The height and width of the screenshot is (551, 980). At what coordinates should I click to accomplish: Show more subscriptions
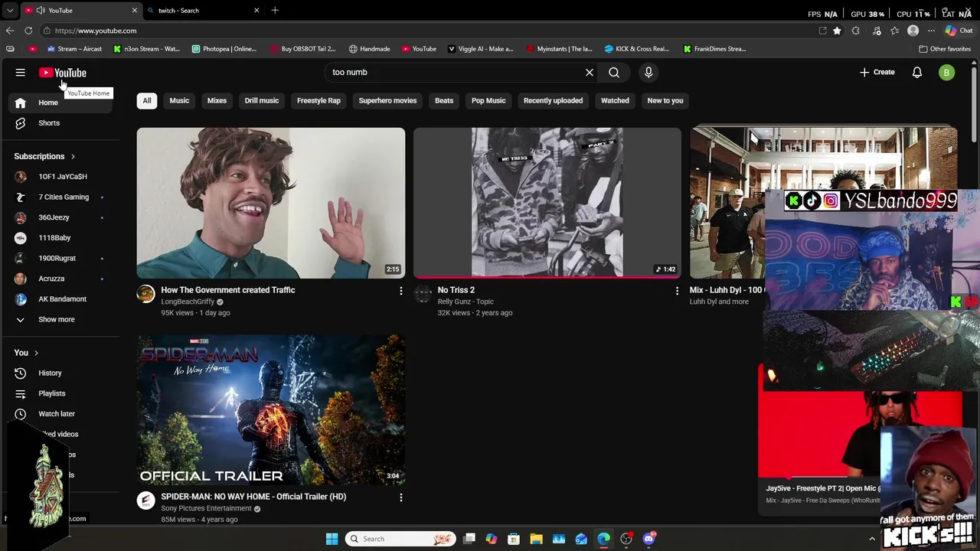[60, 320]
